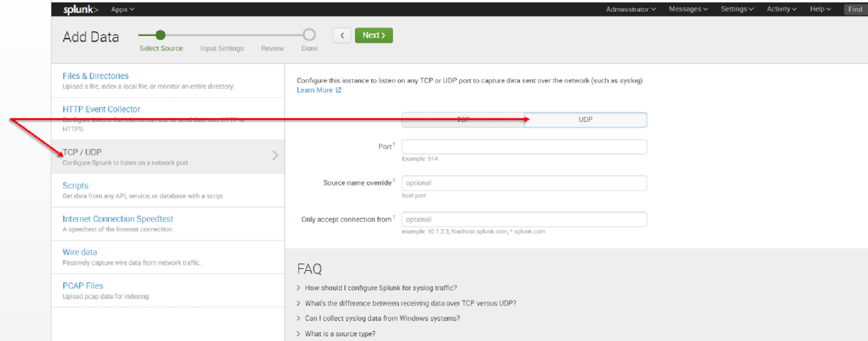Select the TCP protocol toggle
The height and width of the screenshot is (341, 868).
click(x=463, y=120)
